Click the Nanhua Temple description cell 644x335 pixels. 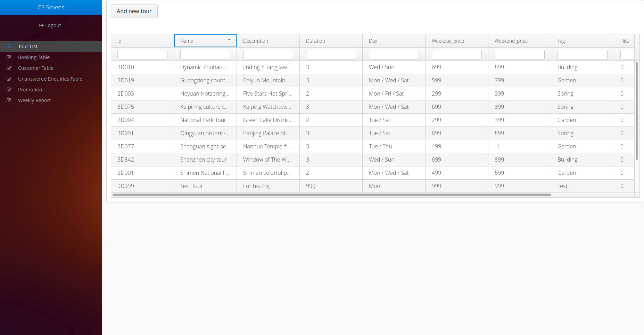pos(268,147)
